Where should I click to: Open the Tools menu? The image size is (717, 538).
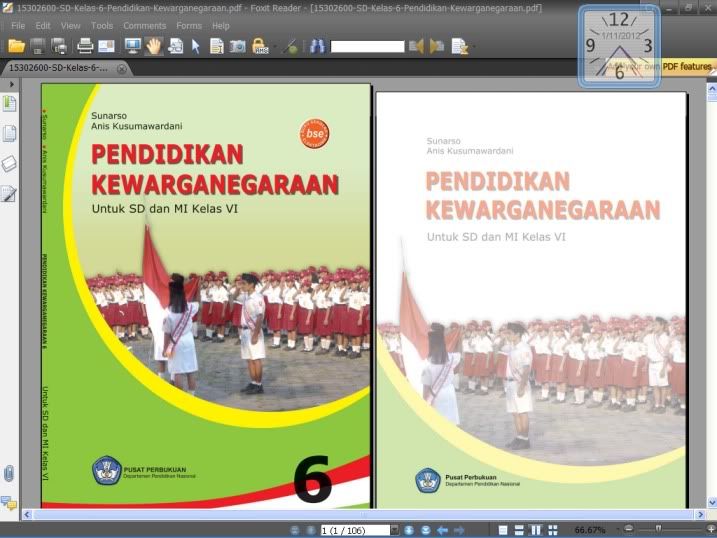[102, 26]
